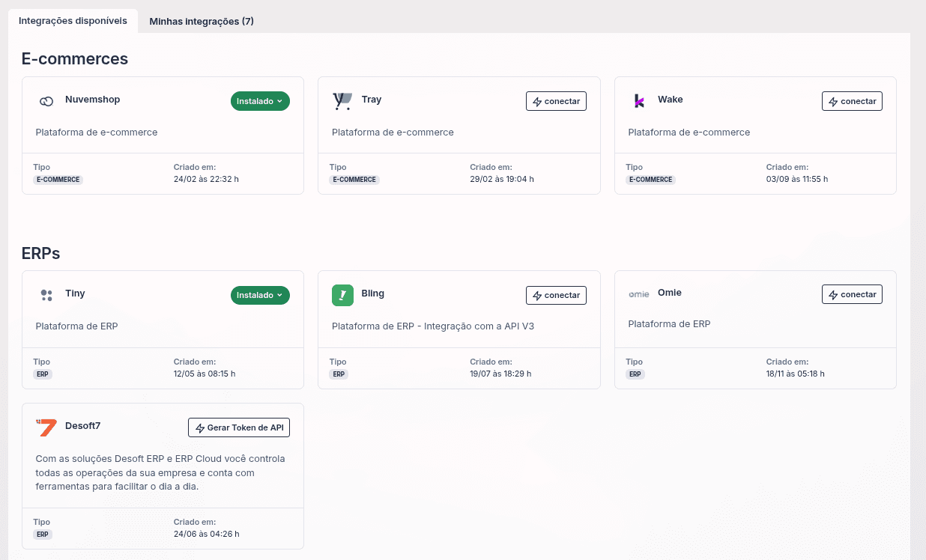This screenshot has height=560, width=926.
Task: Click the Omie logo icon
Action: pyautogui.click(x=639, y=293)
